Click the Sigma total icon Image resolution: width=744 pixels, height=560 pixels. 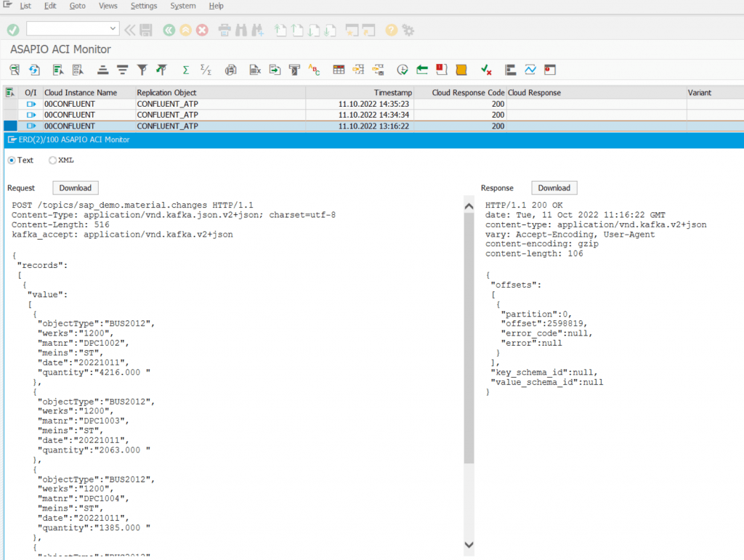(x=186, y=70)
